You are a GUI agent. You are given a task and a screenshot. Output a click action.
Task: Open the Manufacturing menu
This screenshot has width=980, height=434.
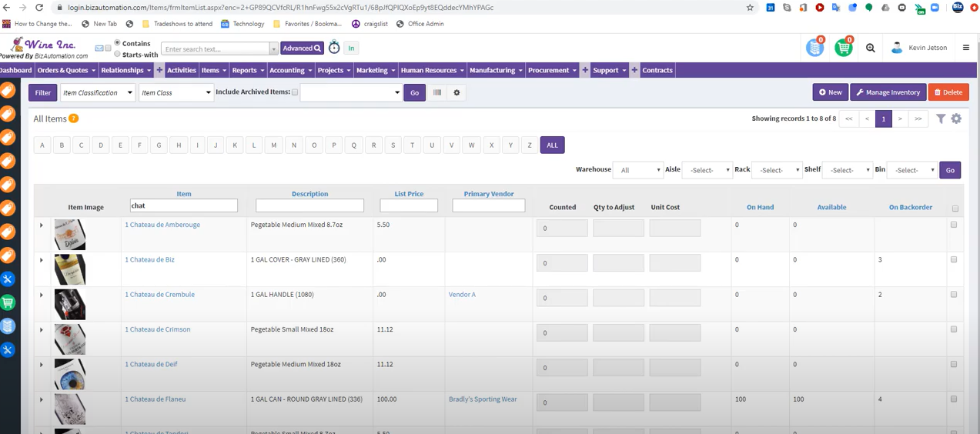point(497,70)
